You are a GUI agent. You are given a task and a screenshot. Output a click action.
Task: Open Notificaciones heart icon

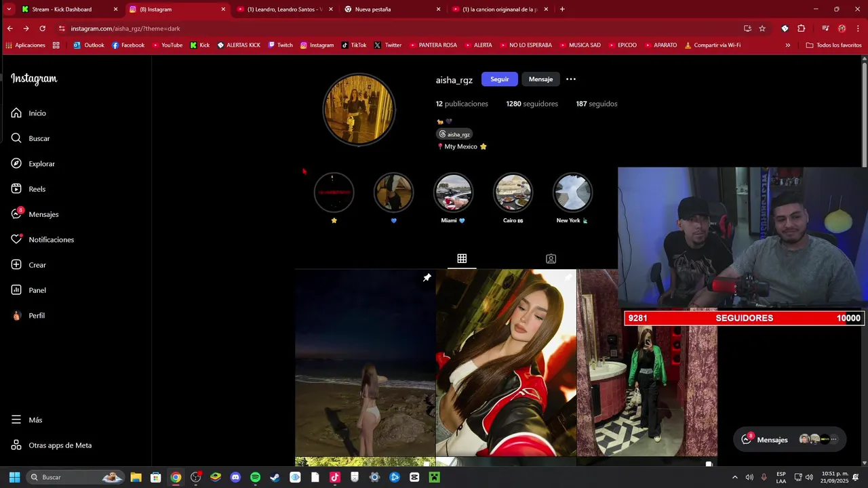pos(16,239)
